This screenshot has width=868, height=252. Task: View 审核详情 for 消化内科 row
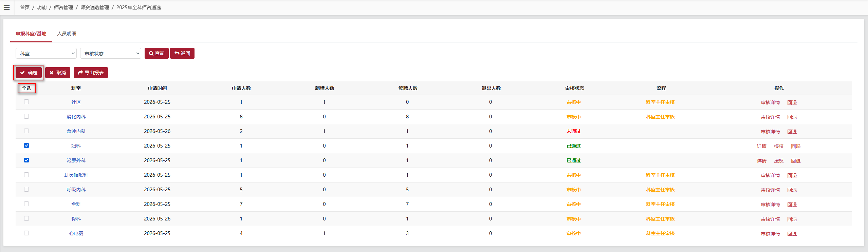point(770,117)
